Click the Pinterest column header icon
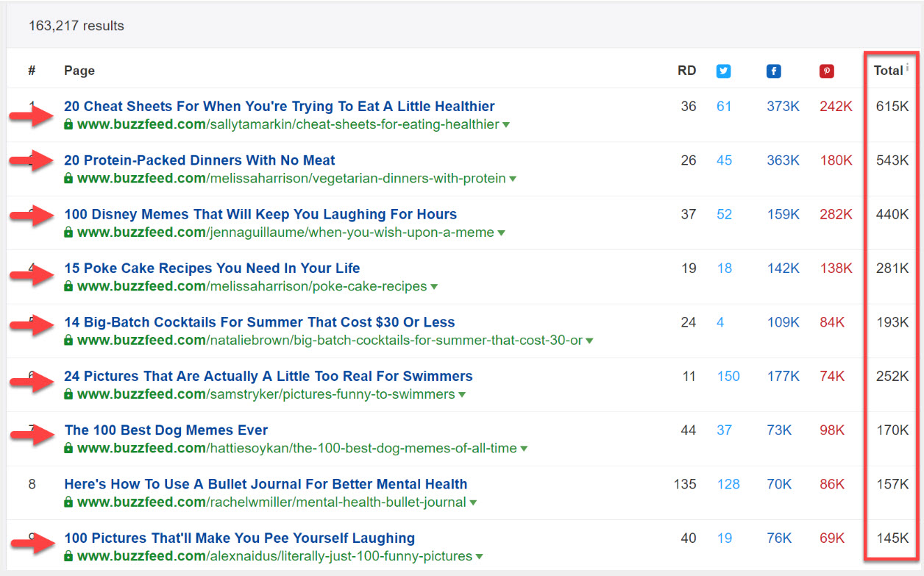The image size is (924, 576). pos(826,71)
